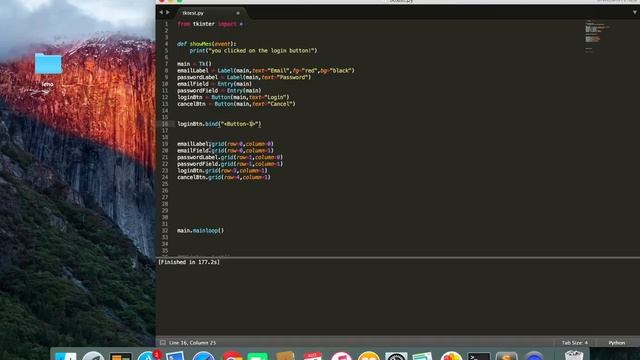Click the emailLabel = Label line

(266, 71)
